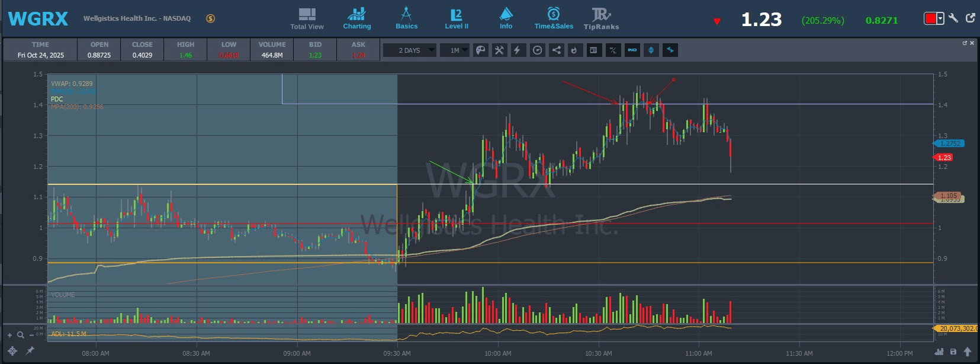Click the bottom-right up arrow icon
Viewport: 980px width, 364px height.
tap(968, 352)
